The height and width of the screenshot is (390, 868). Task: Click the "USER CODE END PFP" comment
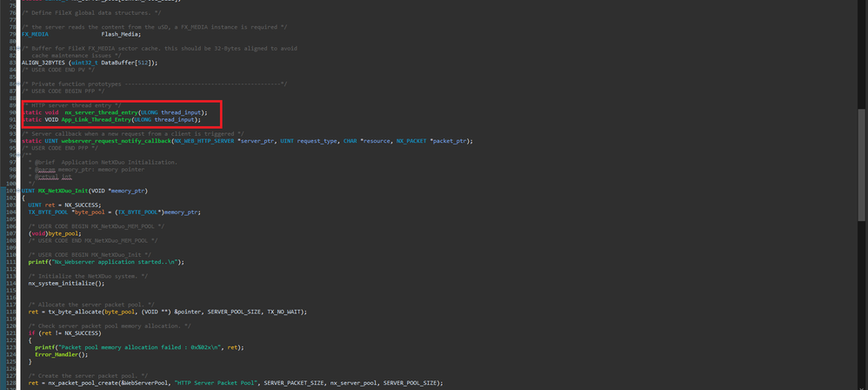click(x=60, y=148)
